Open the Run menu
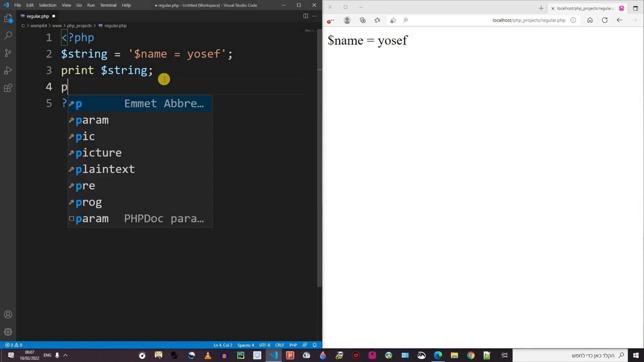Screen dimensions: 644x362 coord(91,5)
